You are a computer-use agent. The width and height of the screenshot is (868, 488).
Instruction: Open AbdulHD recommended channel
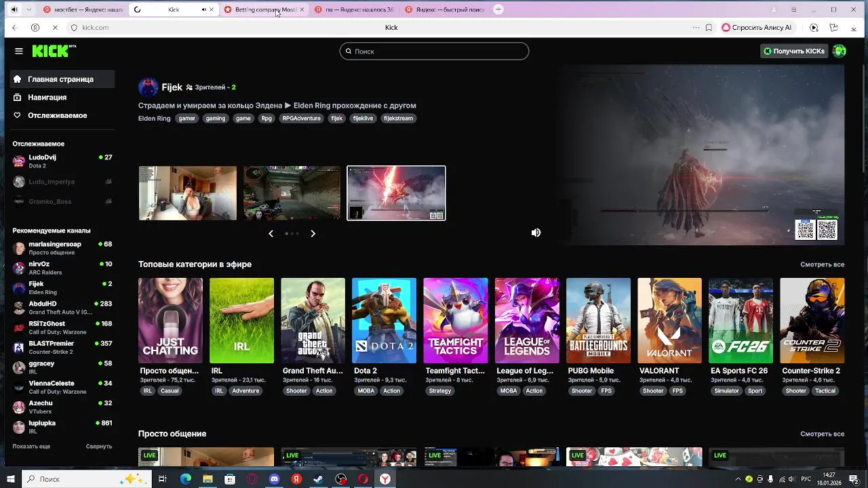(x=62, y=308)
